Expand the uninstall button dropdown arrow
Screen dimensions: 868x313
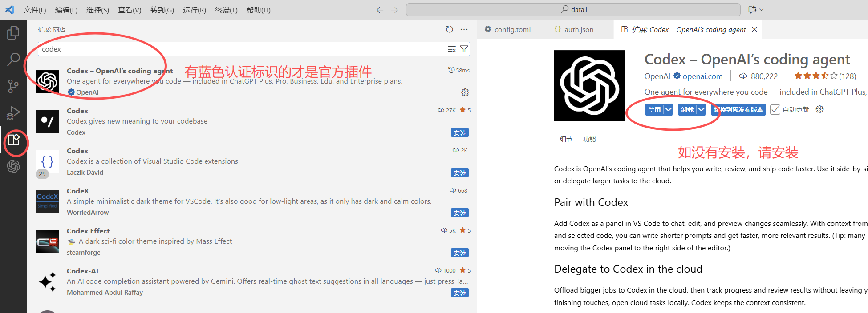click(701, 110)
